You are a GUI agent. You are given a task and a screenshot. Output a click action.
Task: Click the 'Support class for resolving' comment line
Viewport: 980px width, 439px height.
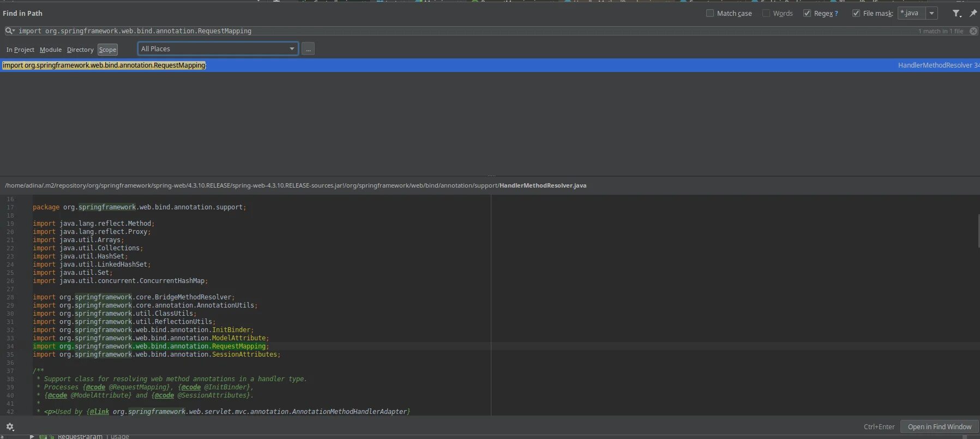click(172, 379)
